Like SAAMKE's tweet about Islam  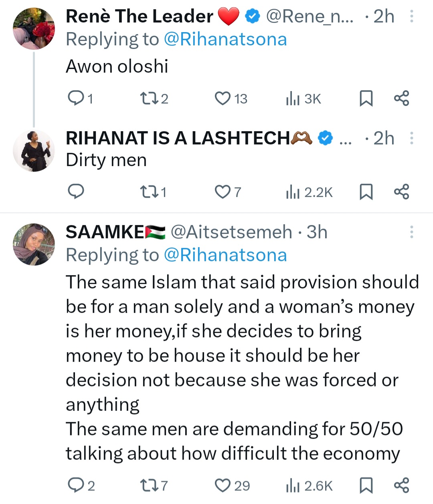pos(223,486)
